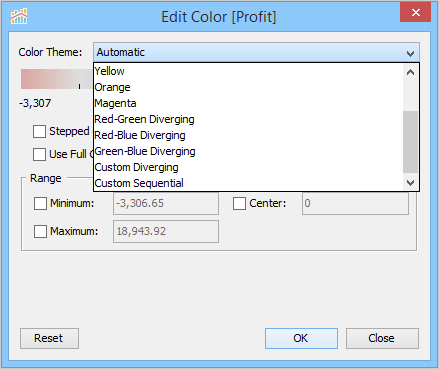The width and height of the screenshot is (439, 369).
Task: Enable the Maximum range checkbox
Action: pyautogui.click(x=40, y=231)
